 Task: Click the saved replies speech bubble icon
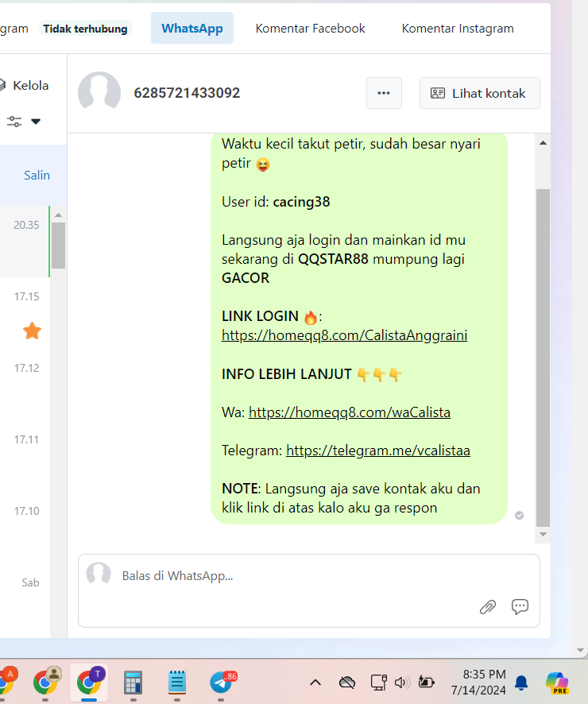tap(520, 606)
